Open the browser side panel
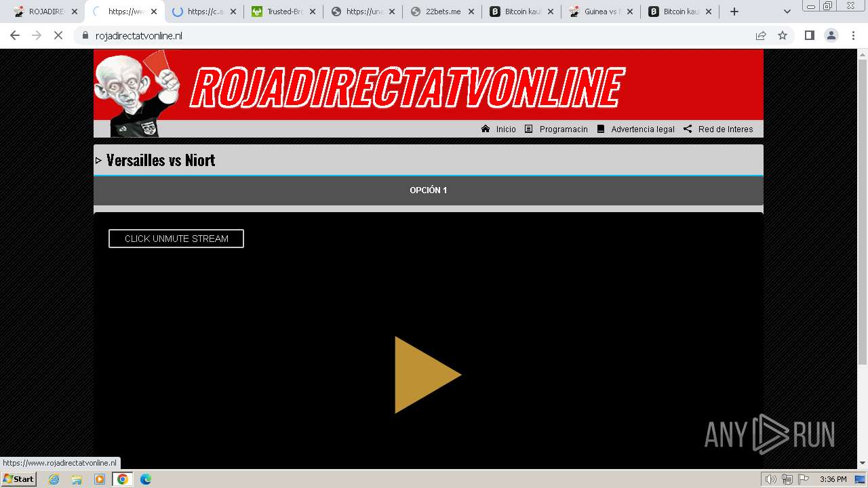The height and width of the screenshot is (488, 868). [x=809, y=35]
